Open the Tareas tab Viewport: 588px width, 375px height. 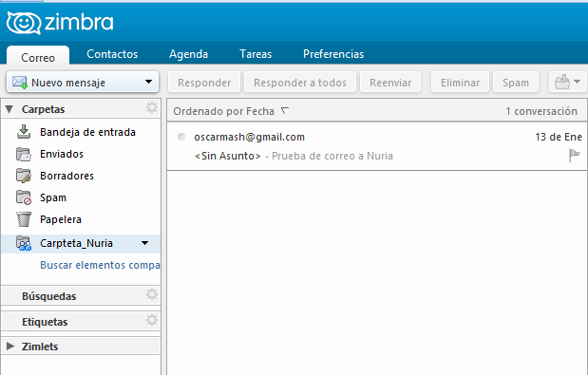click(x=256, y=54)
